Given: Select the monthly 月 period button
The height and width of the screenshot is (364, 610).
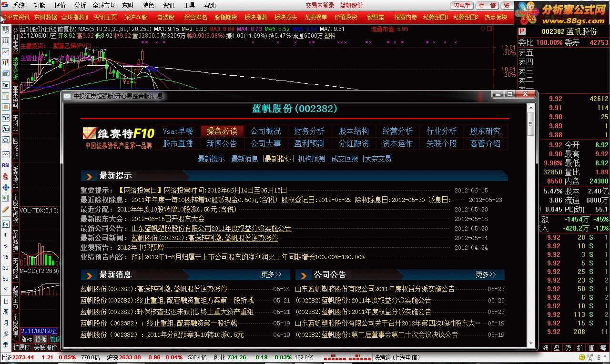Looking at the screenshot, I should [6, 323].
